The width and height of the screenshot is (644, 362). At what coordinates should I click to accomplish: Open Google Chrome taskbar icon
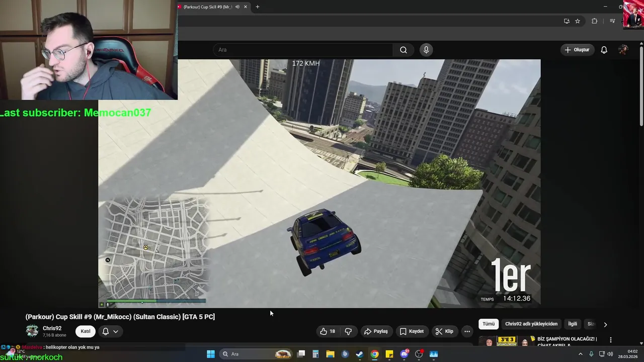pos(375,354)
